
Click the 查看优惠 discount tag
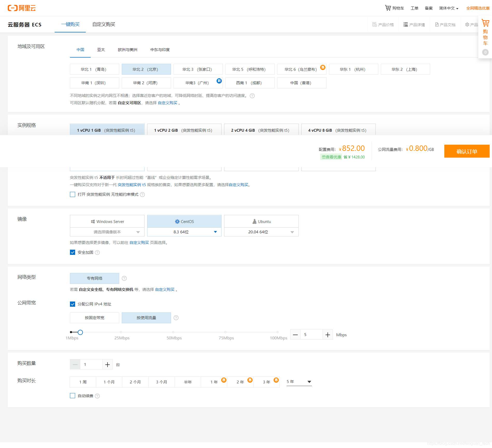331,157
